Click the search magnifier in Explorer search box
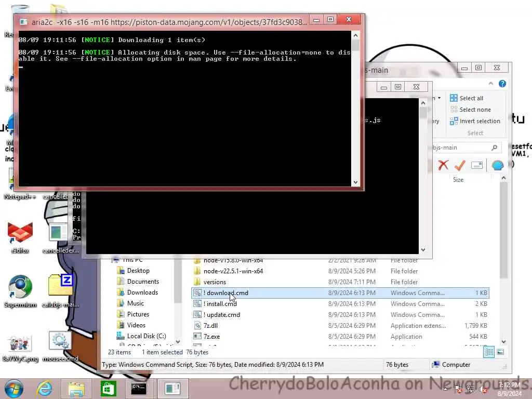Image resolution: width=532 pixels, height=399 pixels. [x=495, y=148]
